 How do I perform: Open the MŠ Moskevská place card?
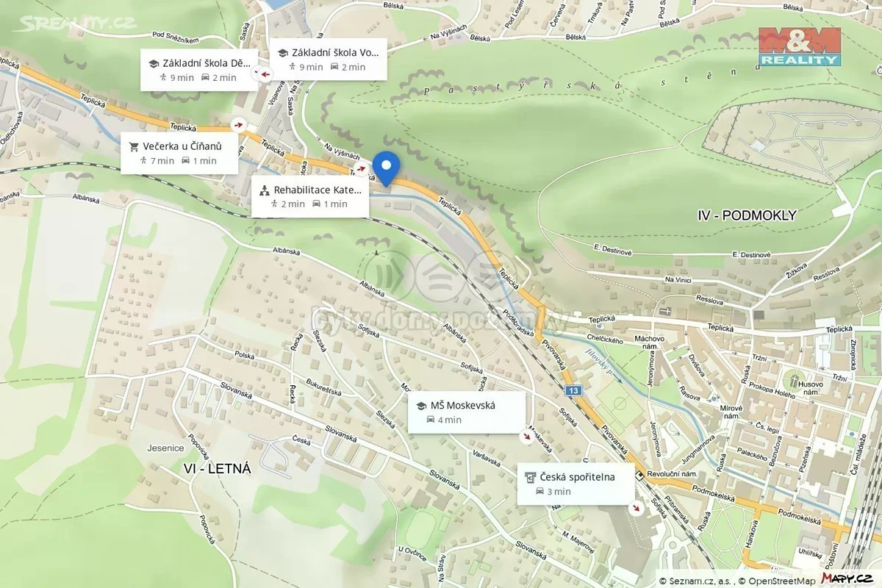tap(467, 412)
